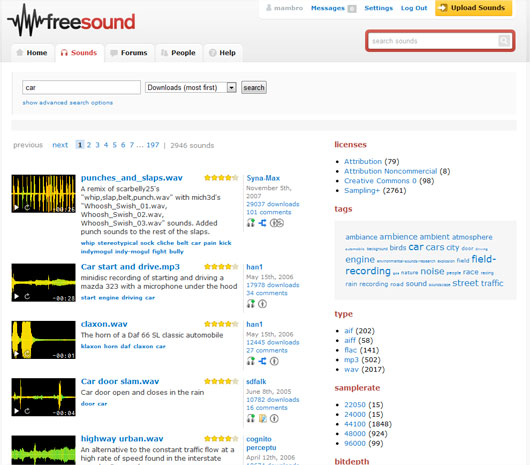Open the Downloads (most first) sort dropdown
This screenshot has height=465, width=530.
(191, 88)
